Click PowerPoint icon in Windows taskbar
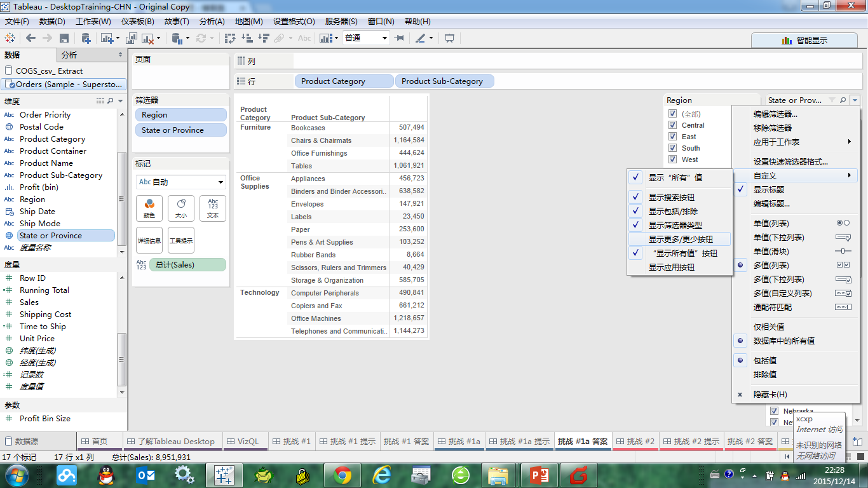868x488 pixels. pos(538,475)
